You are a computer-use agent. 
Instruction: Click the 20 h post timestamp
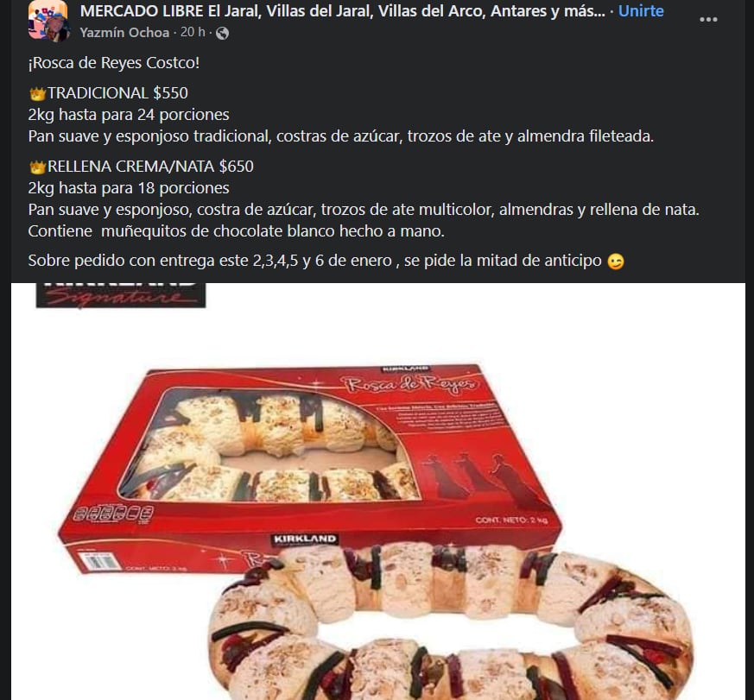click(x=193, y=32)
